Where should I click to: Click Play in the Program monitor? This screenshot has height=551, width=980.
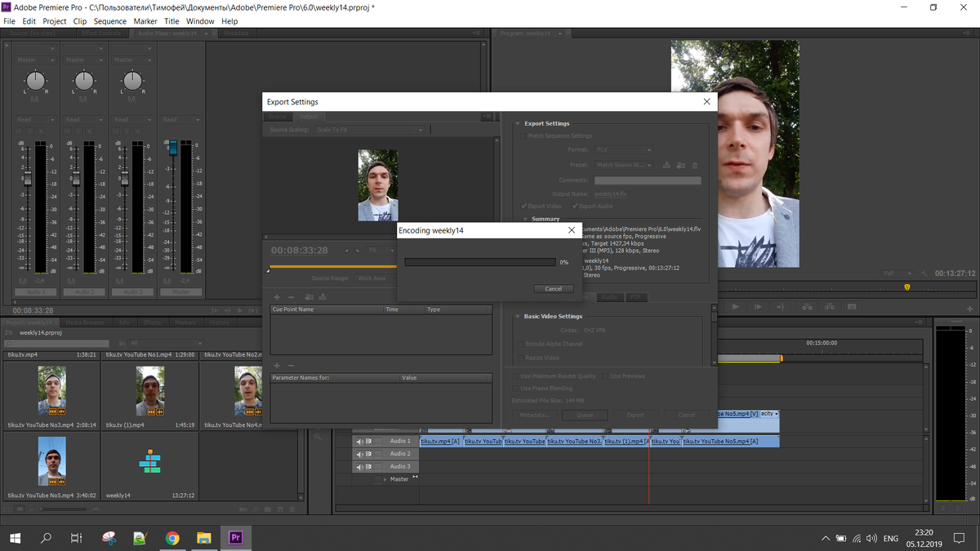735,307
